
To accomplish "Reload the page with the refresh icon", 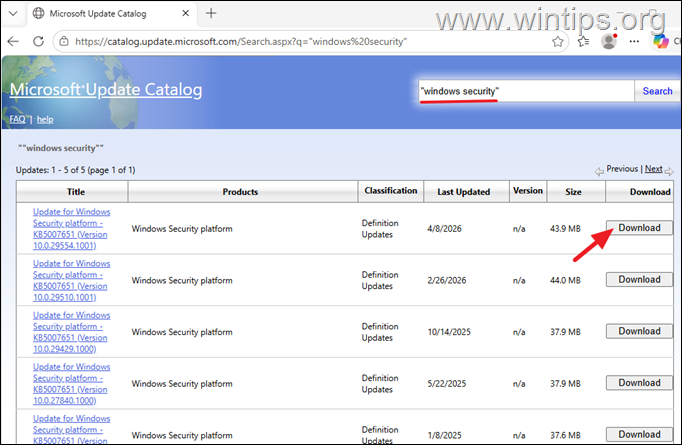I will (x=39, y=41).
